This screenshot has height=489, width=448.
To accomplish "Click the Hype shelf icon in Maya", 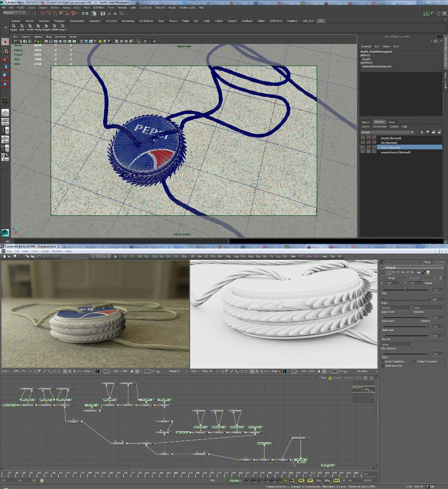I will [13, 27].
